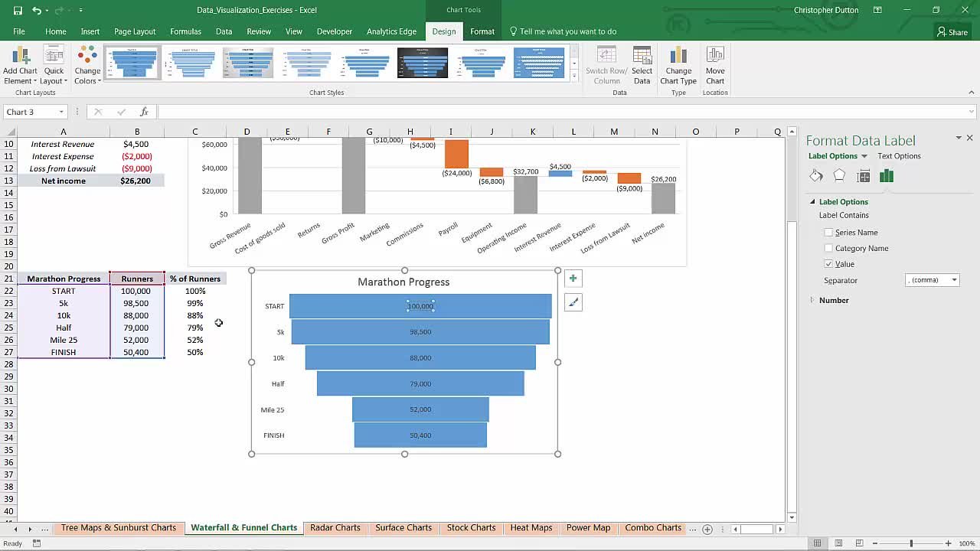Select the 5k funnel bar
The height and width of the screenshot is (551, 980).
pyautogui.click(x=420, y=331)
